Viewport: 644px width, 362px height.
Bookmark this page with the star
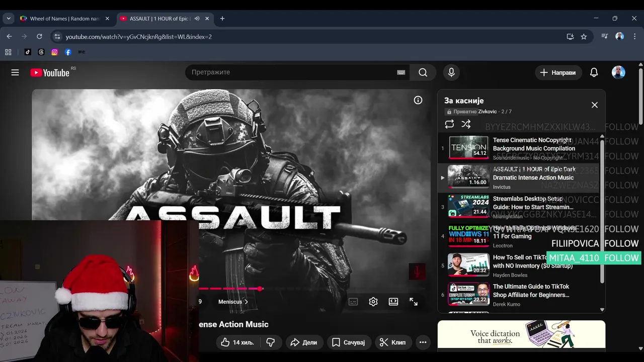point(584,37)
